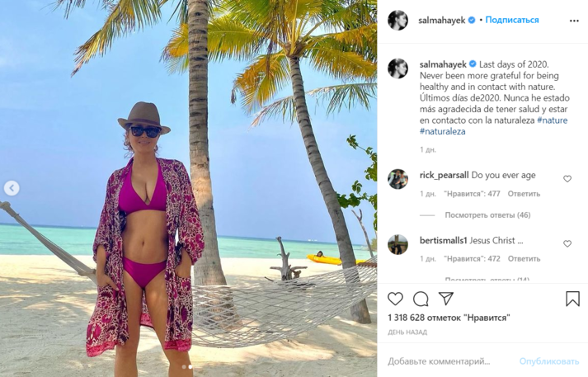View the list of 1 318 628 likes
Screen dimensions: 588x377
point(449,318)
